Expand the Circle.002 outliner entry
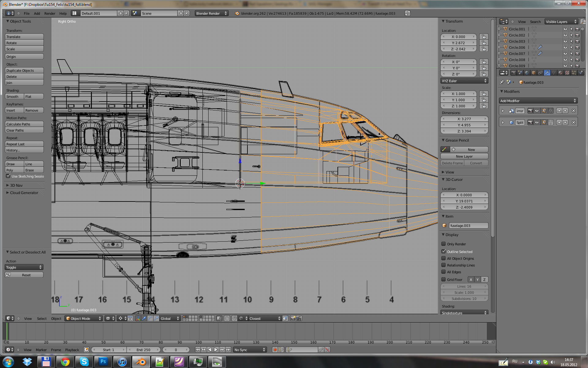 pos(499,35)
